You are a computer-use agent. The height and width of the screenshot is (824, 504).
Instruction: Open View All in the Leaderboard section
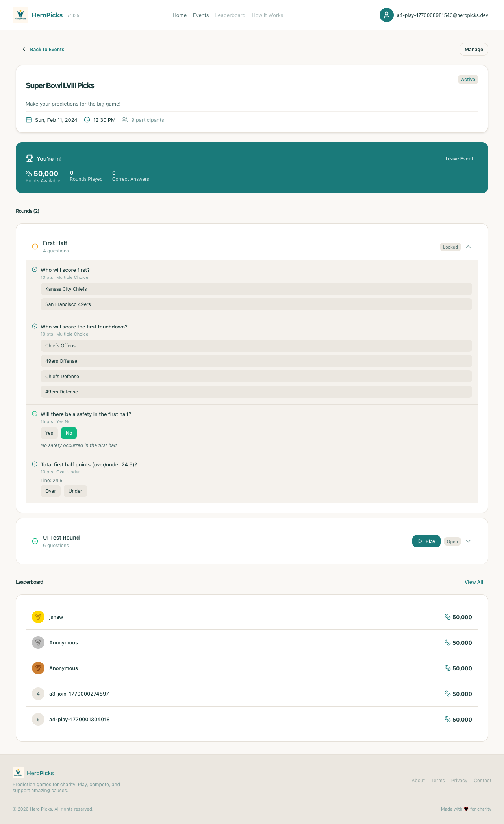click(x=474, y=582)
